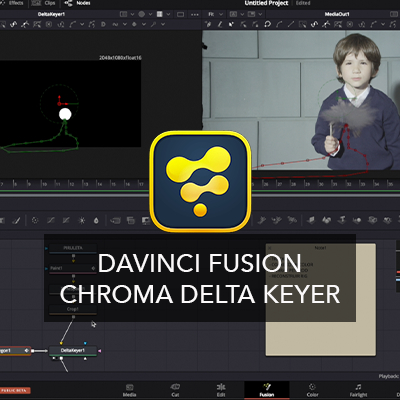Add a Color Curves node from toolbar
Viewport: 400px width, 400px height.
[51, 220]
